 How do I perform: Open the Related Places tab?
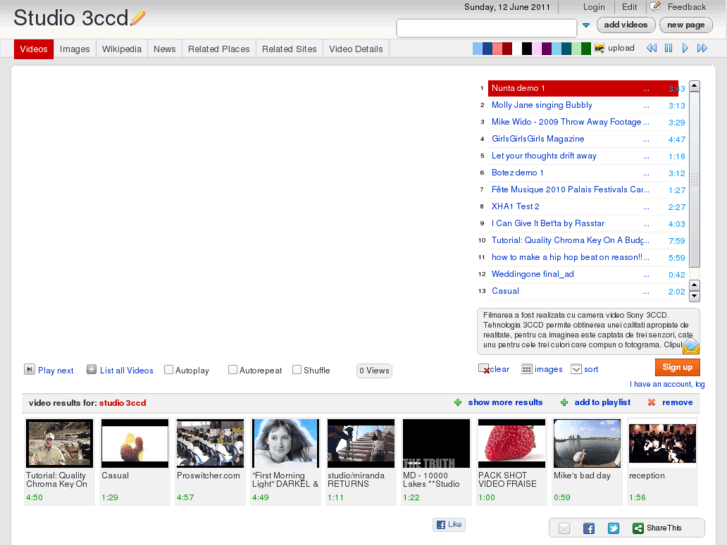coord(219,49)
